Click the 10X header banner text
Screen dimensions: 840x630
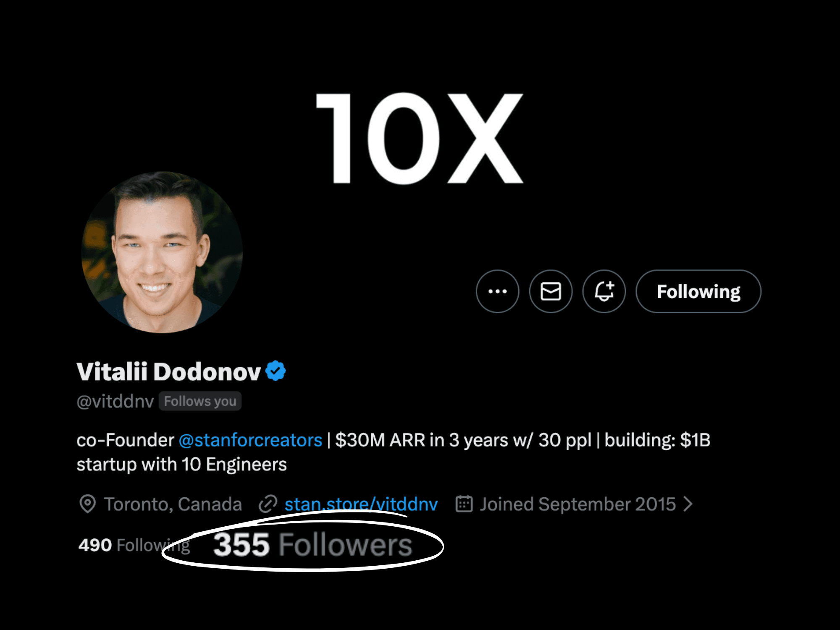click(x=420, y=138)
